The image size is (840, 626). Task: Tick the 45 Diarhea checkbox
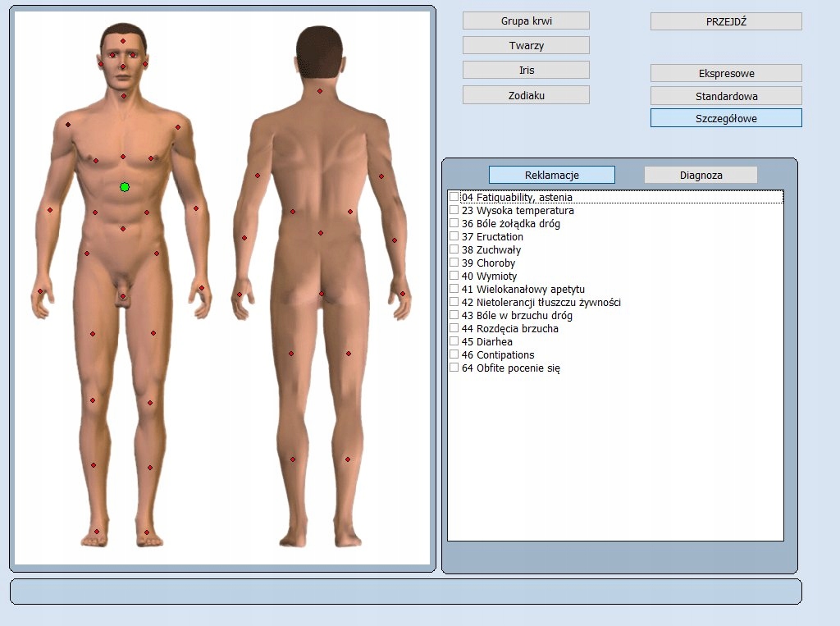454,341
